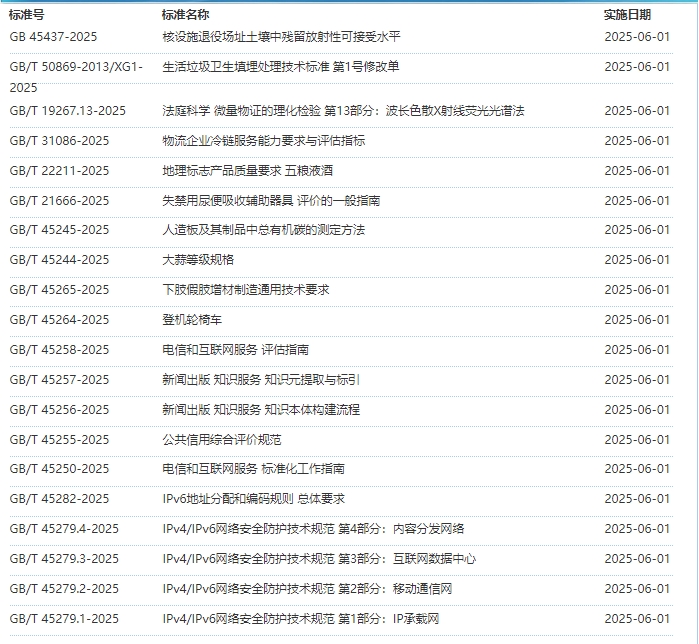Image resolution: width=699 pixels, height=644 pixels.
Task: Click the 登机轮椅车 title
Action: (x=192, y=320)
